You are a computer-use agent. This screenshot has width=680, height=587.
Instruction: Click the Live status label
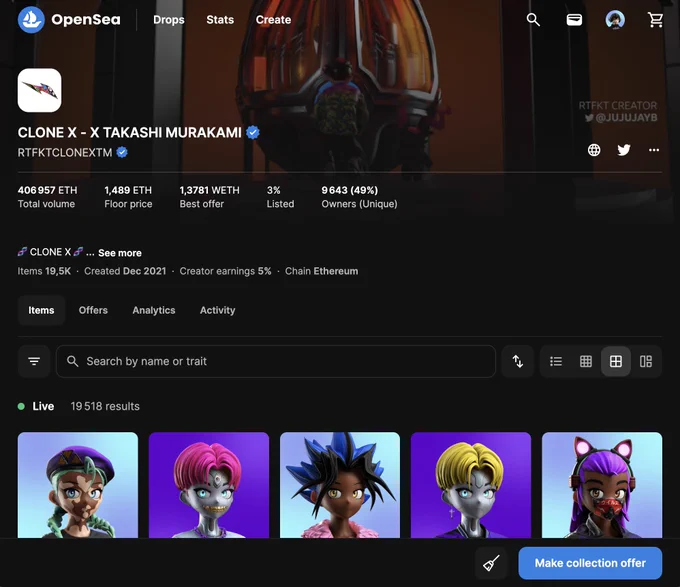(43, 407)
